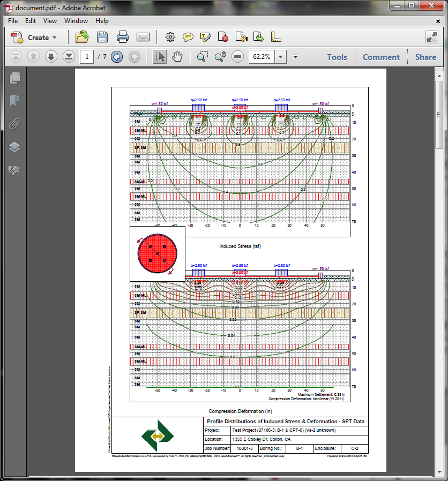Image resolution: width=448 pixels, height=481 pixels.
Task: Open settings with the gear icon
Action: pos(170,37)
